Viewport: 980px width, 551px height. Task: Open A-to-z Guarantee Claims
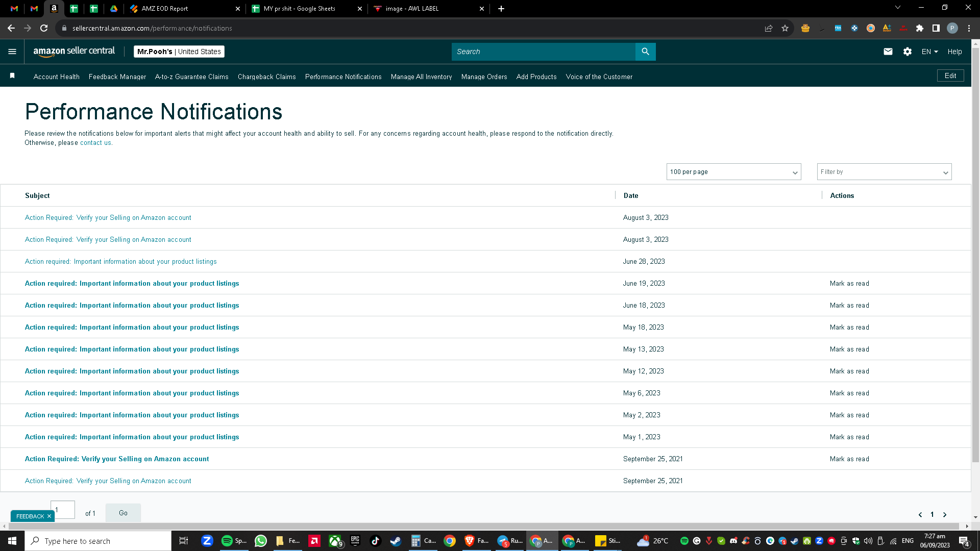[192, 77]
